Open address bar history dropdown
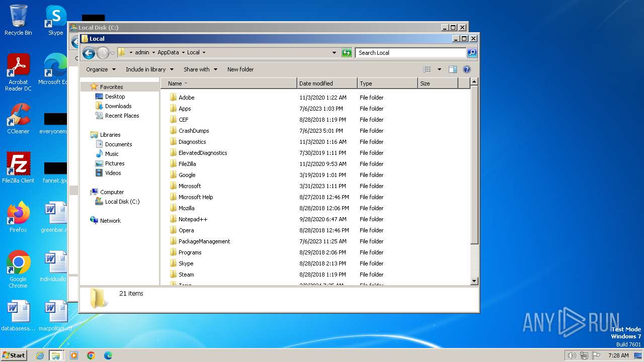This screenshot has height=362, width=644. coord(334,52)
